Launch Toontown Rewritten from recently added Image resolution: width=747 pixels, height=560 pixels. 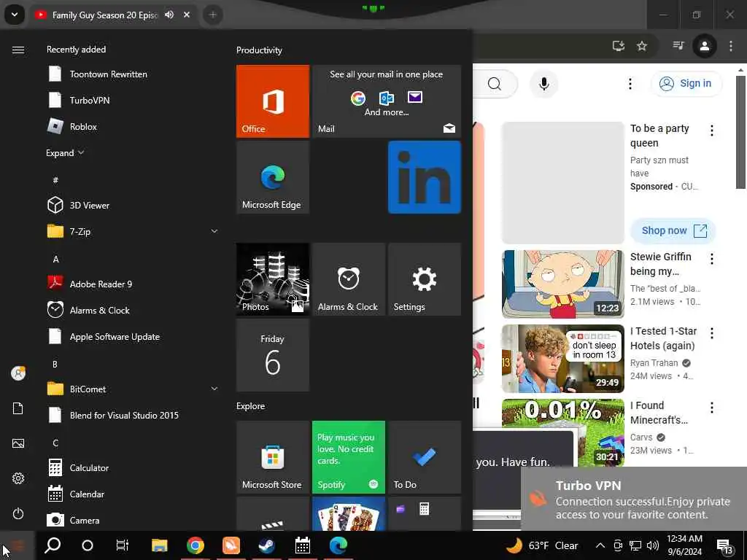(x=133, y=74)
